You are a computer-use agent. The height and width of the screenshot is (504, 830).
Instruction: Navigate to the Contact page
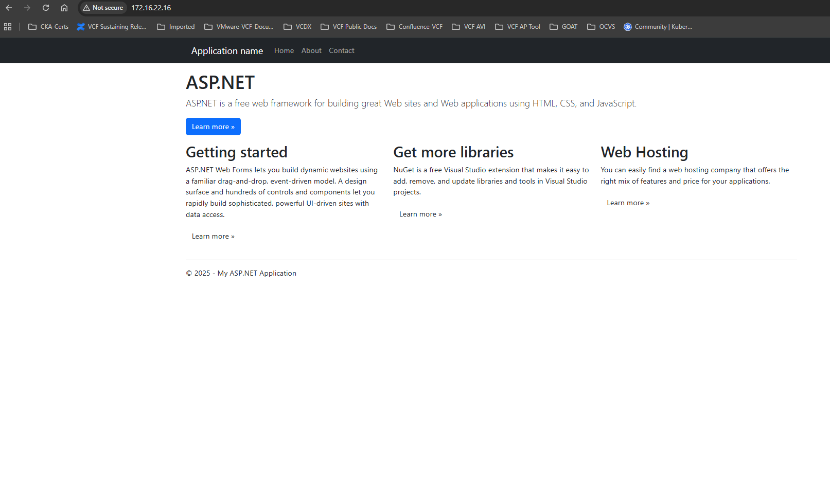click(342, 50)
